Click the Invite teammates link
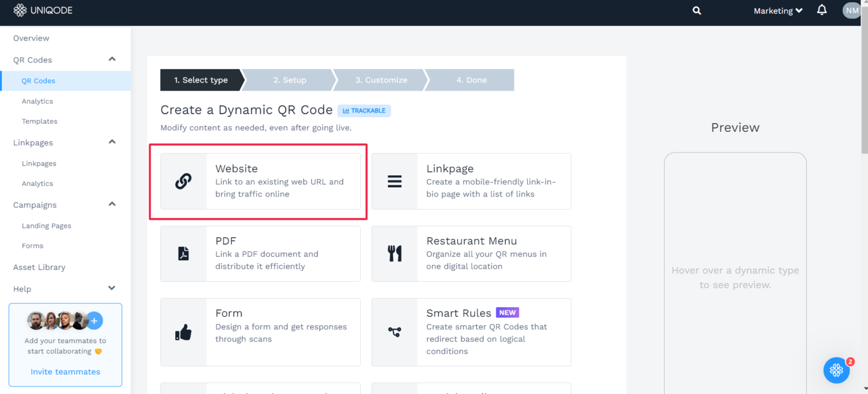This screenshot has height=394, width=868. point(65,371)
